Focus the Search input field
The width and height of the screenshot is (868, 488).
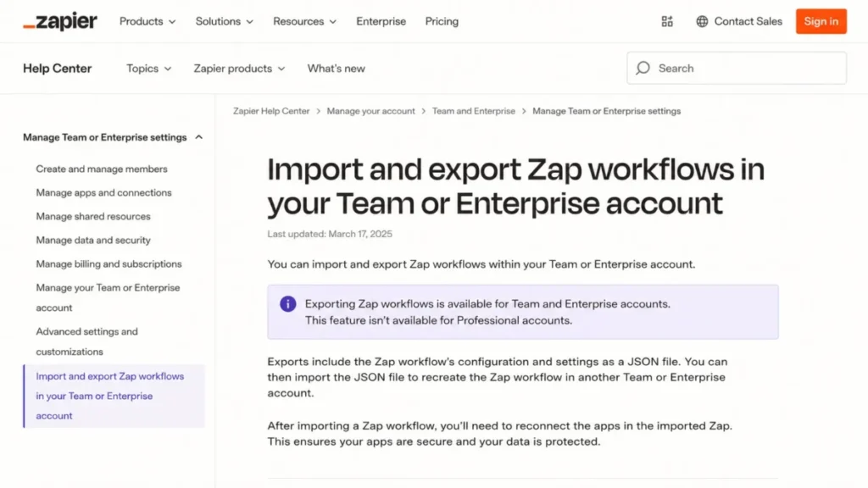(x=737, y=68)
